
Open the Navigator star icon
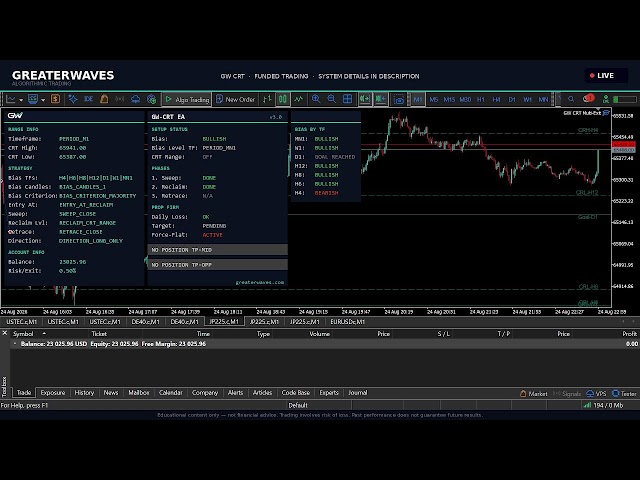pyautogui.click(x=73, y=99)
